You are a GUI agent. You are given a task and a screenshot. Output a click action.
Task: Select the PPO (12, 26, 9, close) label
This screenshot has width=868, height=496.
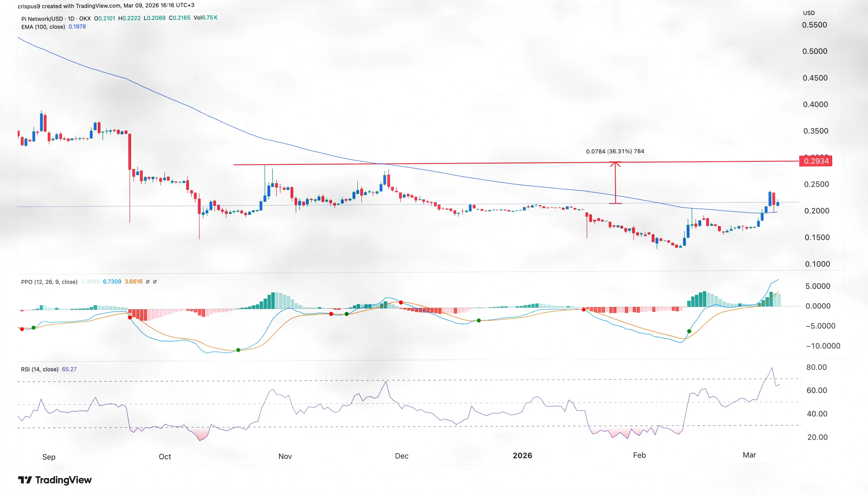click(x=49, y=282)
